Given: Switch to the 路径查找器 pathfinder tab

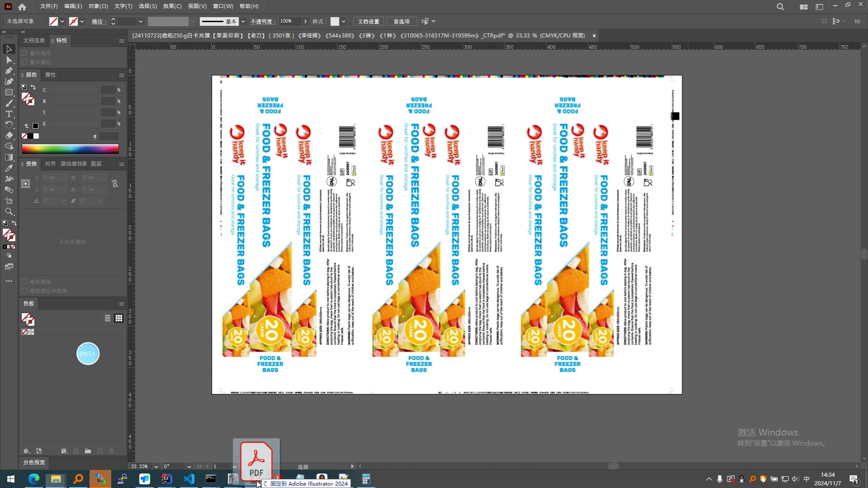Looking at the screenshot, I should 74,164.
